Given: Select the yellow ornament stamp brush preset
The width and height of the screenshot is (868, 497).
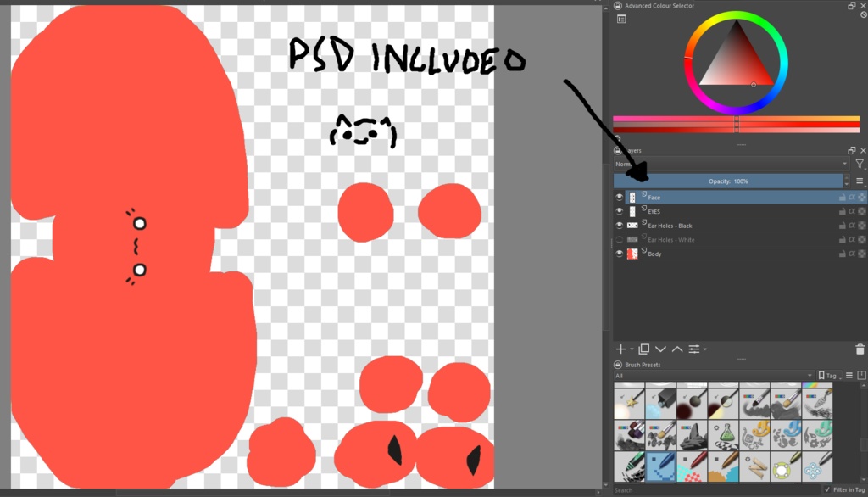Looking at the screenshot, I should 754,435.
